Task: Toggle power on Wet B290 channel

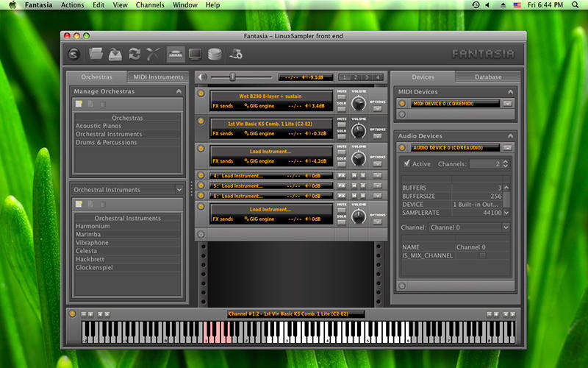Action: click(x=201, y=93)
